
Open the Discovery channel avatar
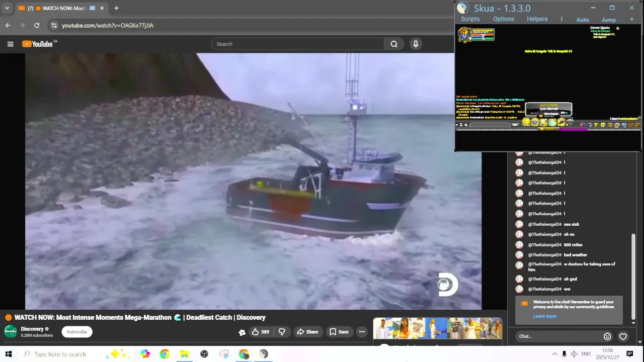pyautogui.click(x=11, y=331)
